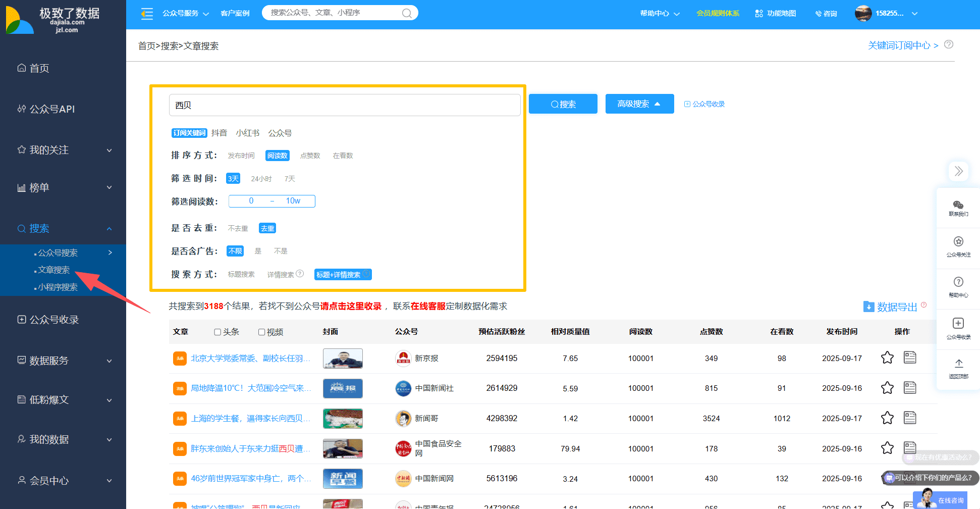Select 是 for 是否含广告

click(x=258, y=251)
